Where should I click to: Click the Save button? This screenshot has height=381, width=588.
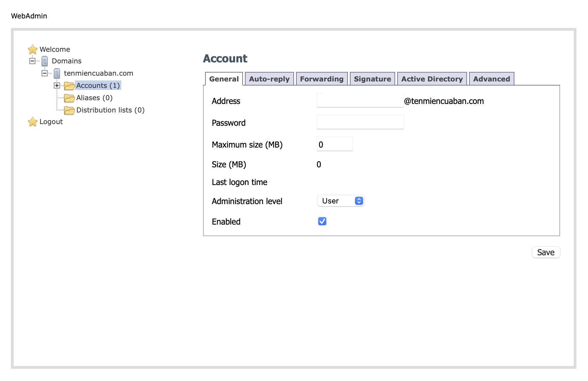(546, 252)
